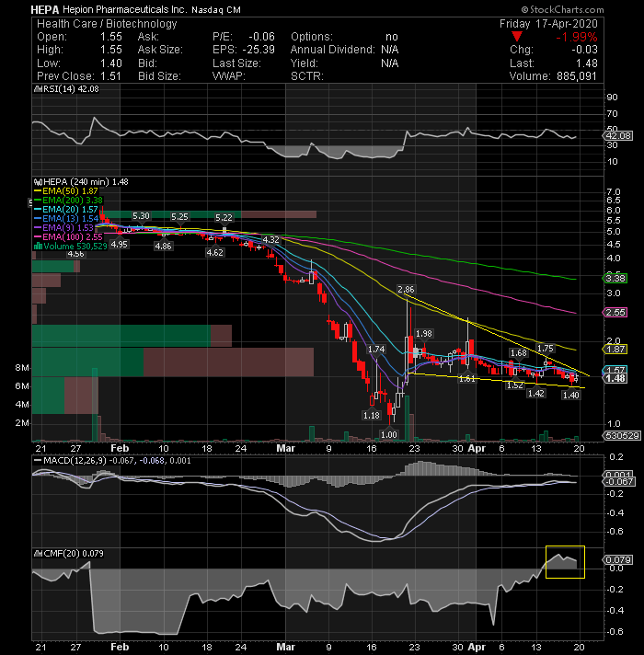Click the 4.62 price label

[214, 252]
